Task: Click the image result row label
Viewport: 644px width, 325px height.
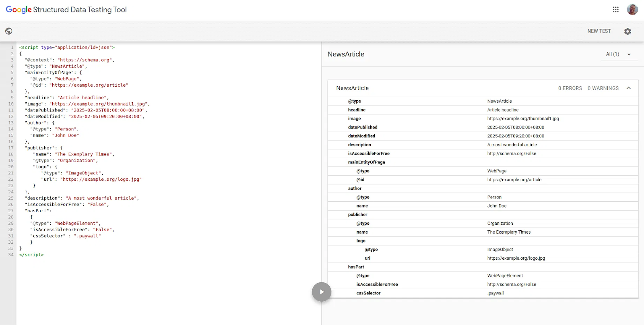Action: click(x=354, y=119)
